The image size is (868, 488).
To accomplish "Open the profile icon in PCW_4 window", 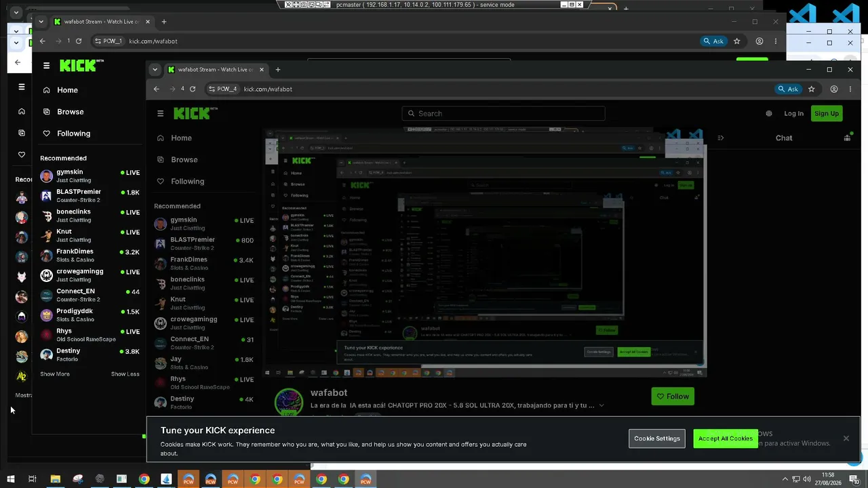I will click(x=834, y=89).
